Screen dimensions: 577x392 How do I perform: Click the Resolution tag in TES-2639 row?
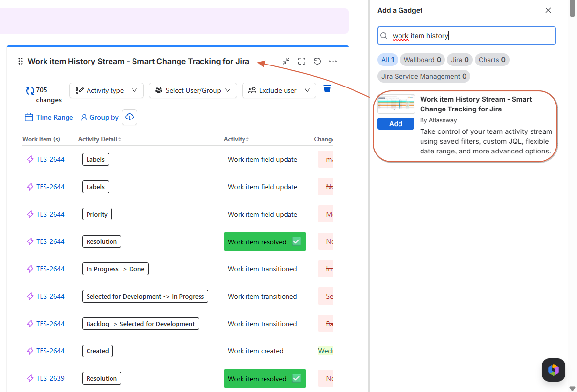pos(102,378)
